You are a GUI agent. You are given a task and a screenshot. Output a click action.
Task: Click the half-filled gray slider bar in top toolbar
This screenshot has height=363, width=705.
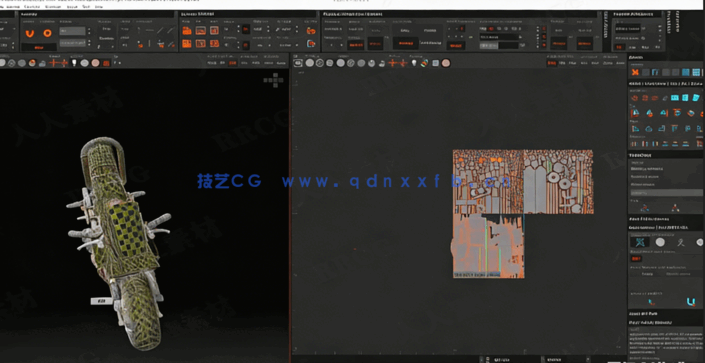point(499,46)
